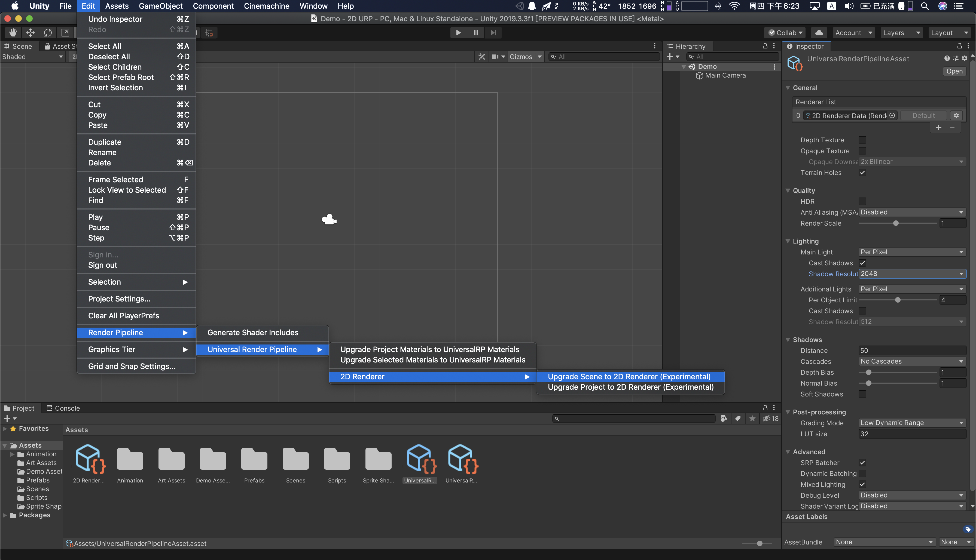Image resolution: width=976 pixels, height=560 pixels.
Task: Choose Upgrade Project to 2D Renderer
Action: click(x=630, y=387)
